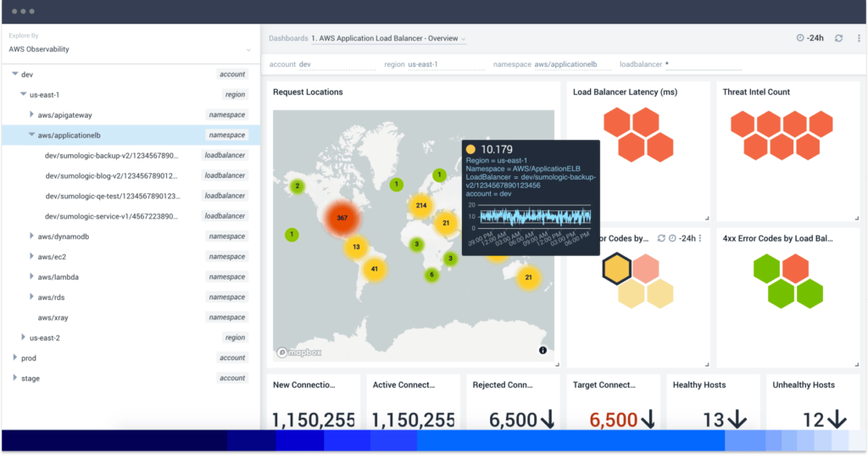Click Healthy Hosts value 13
This screenshot has width=868, height=455.
point(713,420)
